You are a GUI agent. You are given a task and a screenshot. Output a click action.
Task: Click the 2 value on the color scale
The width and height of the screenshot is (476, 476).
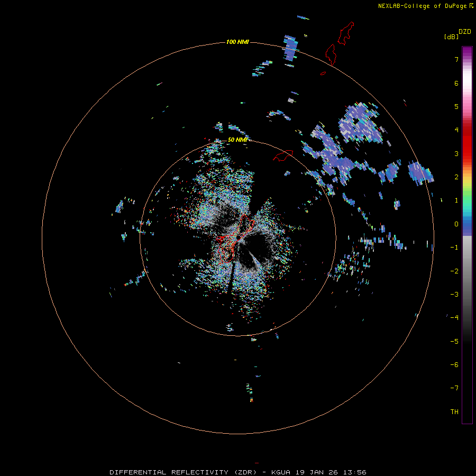click(456, 177)
